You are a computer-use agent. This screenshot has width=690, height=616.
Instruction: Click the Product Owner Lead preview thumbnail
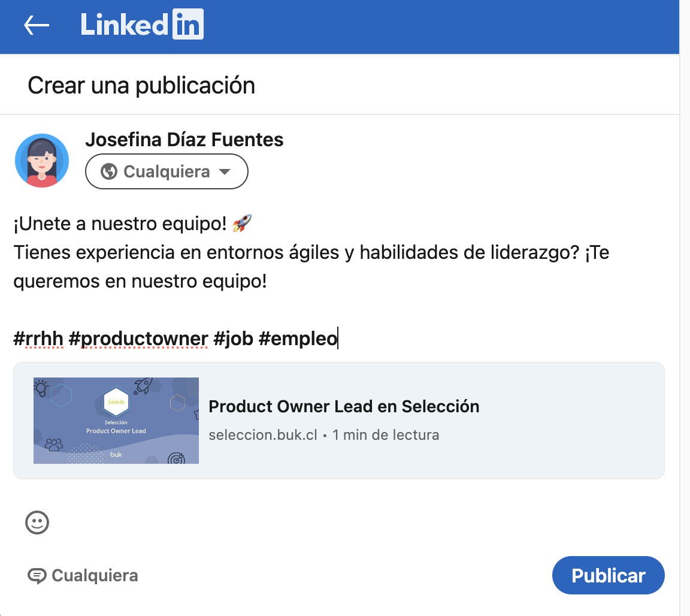(x=116, y=421)
